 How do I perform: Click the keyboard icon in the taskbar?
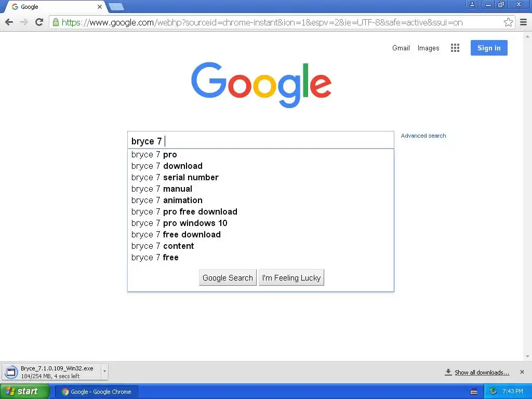pyautogui.click(x=474, y=392)
